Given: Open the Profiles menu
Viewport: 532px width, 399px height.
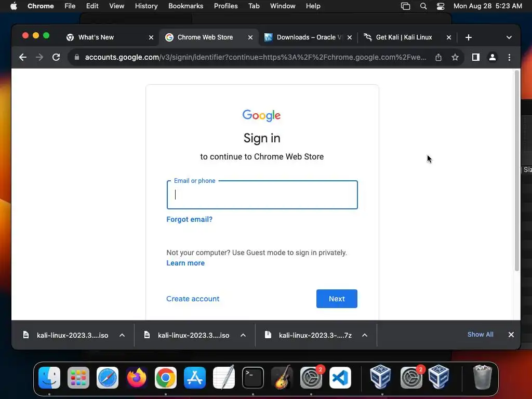Looking at the screenshot, I should 225,6.
